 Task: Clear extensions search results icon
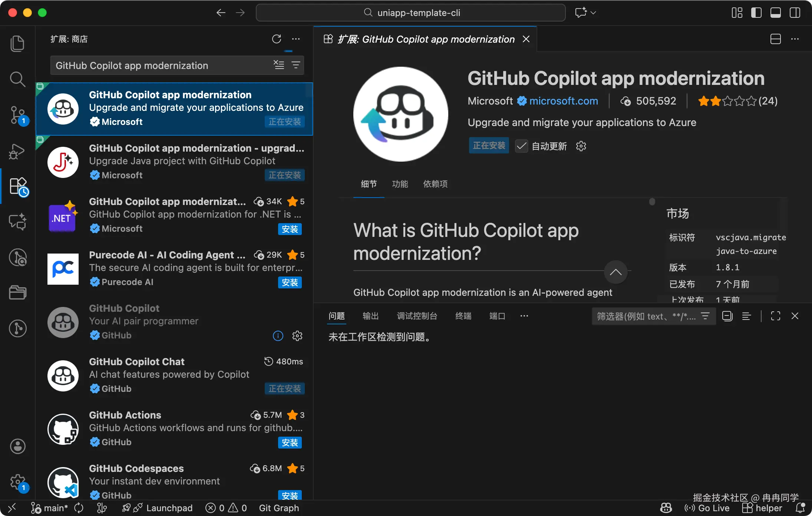[x=279, y=65]
